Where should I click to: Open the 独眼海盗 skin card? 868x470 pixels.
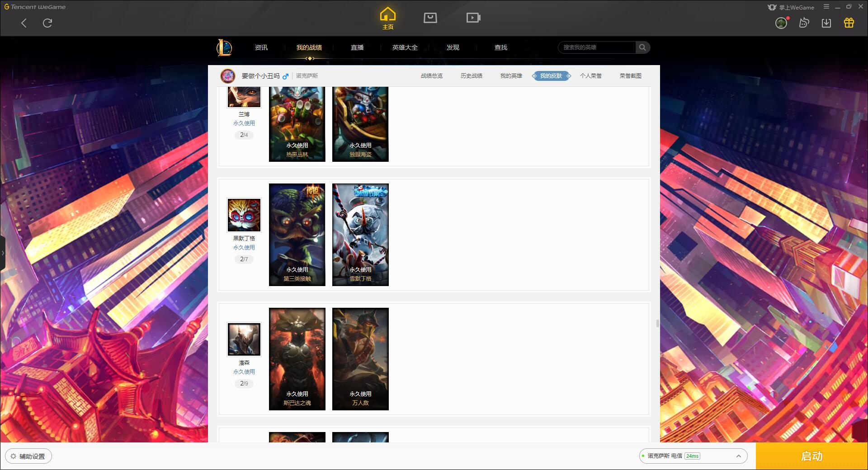click(x=360, y=124)
